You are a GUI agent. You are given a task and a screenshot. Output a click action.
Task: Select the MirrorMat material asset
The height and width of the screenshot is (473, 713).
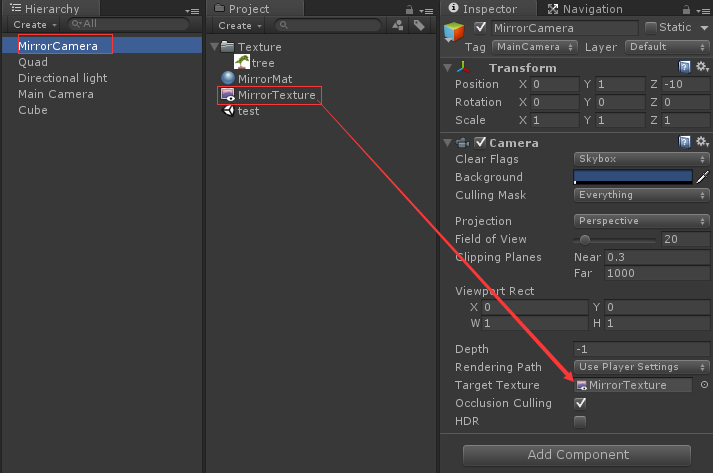click(264, 78)
